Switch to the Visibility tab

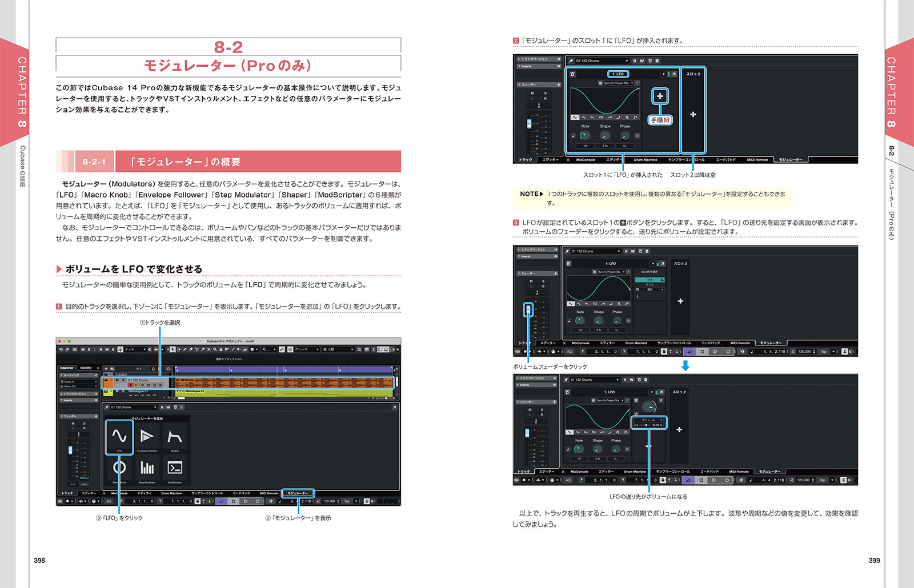[86, 368]
